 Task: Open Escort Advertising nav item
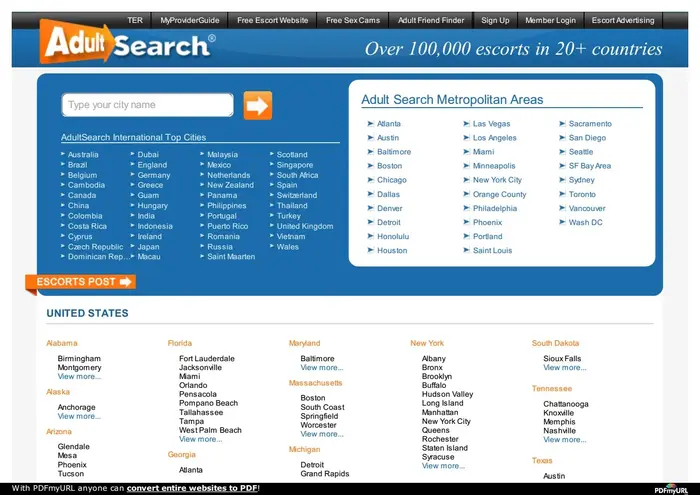coord(623,21)
